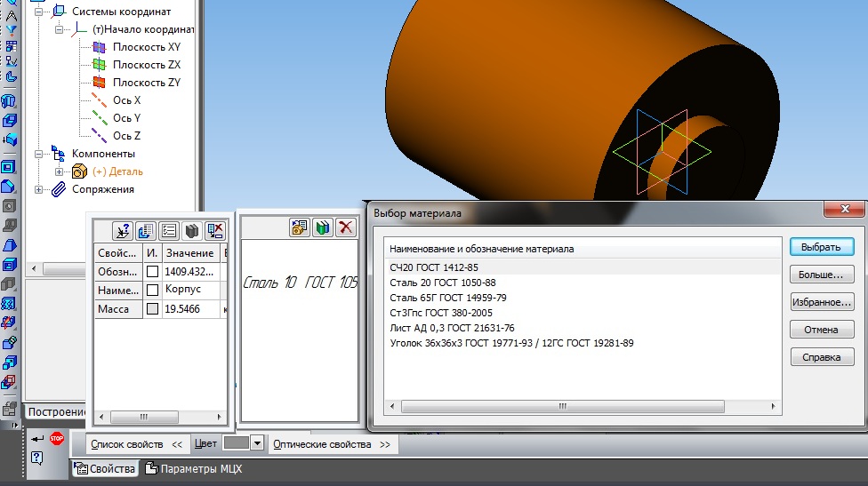The width and height of the screenshot is (868, 486).
Task: Select Ось X in the tree
Action: point(127,100)
